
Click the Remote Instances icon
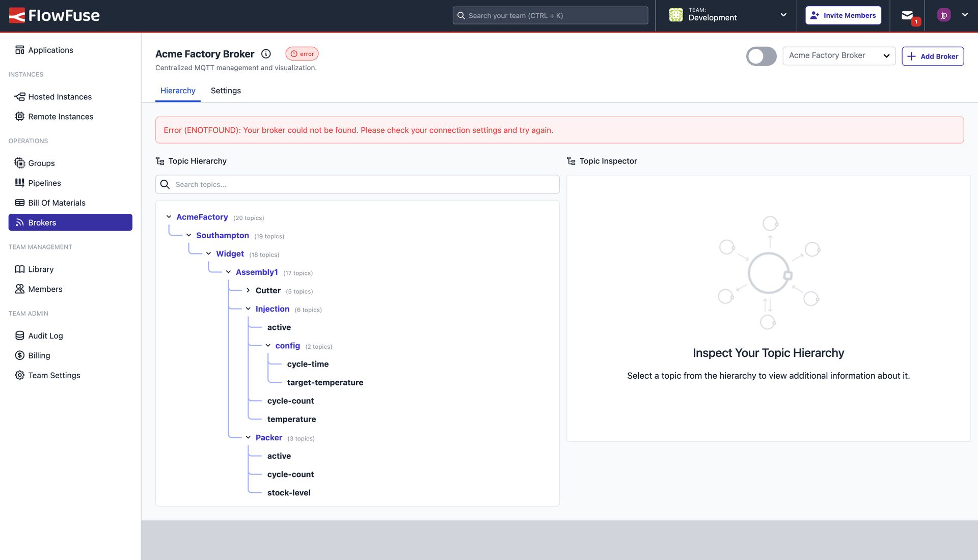[20, 116]
